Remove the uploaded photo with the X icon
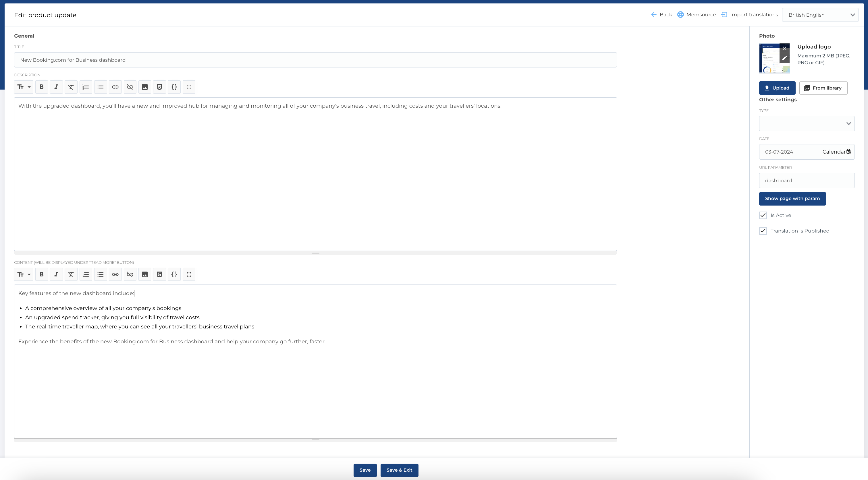The image size is (868, 480). click(x=785, y=48)
